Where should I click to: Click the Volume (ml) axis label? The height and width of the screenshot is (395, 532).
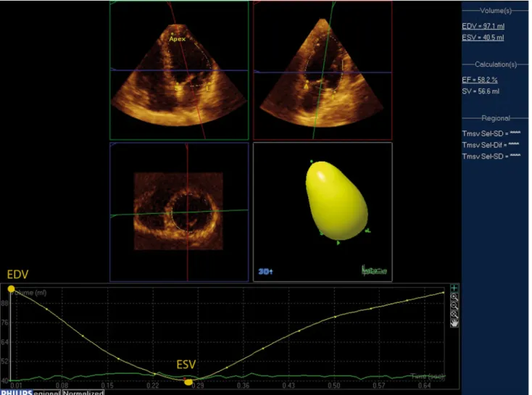click(x=28, y=293)
